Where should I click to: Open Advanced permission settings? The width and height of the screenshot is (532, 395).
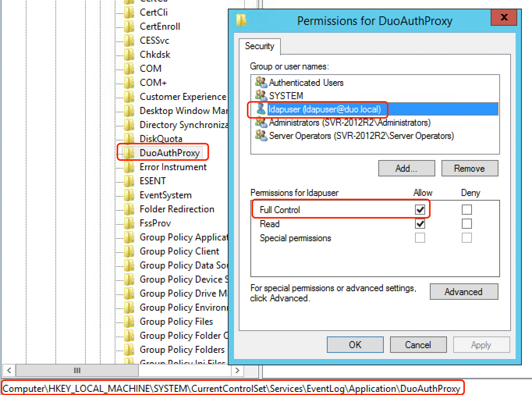(x=464, y=292)
